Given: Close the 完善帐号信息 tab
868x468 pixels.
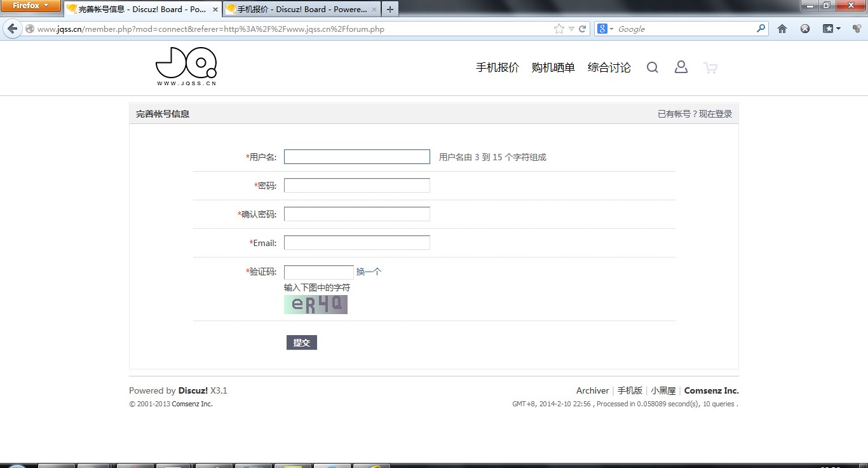Looking at the screenshot, I should (x=215, y=10).
